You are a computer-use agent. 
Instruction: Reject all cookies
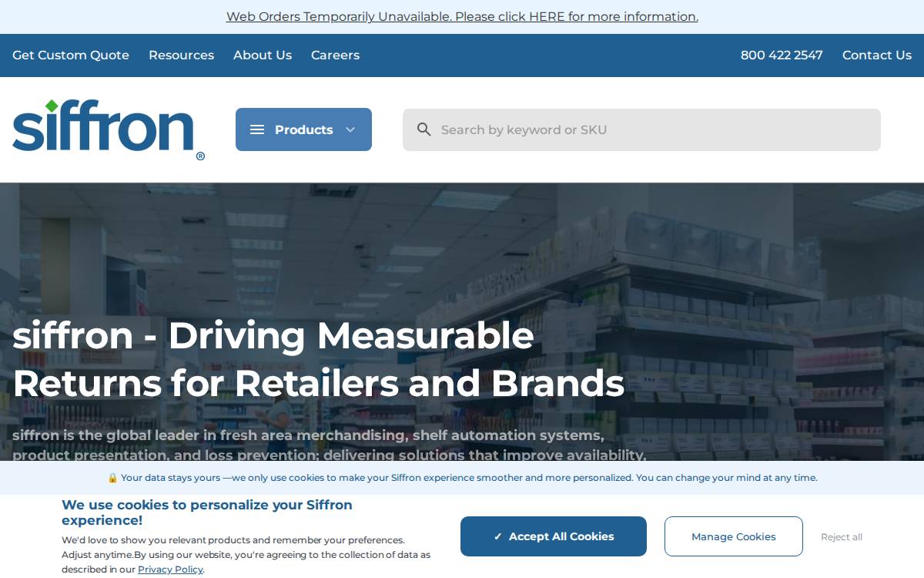[x=842, y=537]
